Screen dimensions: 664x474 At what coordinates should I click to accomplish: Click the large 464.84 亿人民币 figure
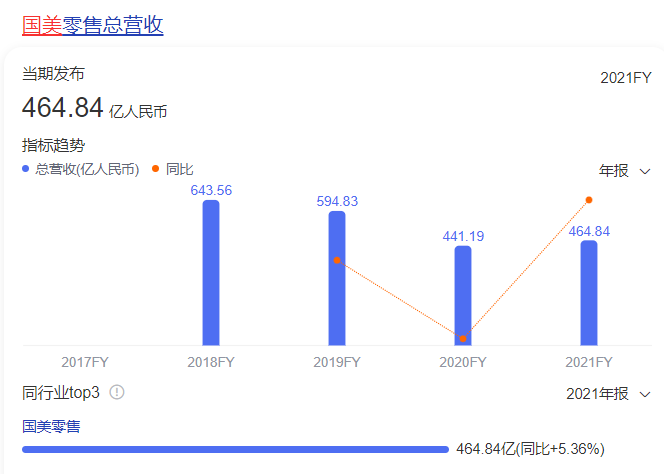pos(94,108)
